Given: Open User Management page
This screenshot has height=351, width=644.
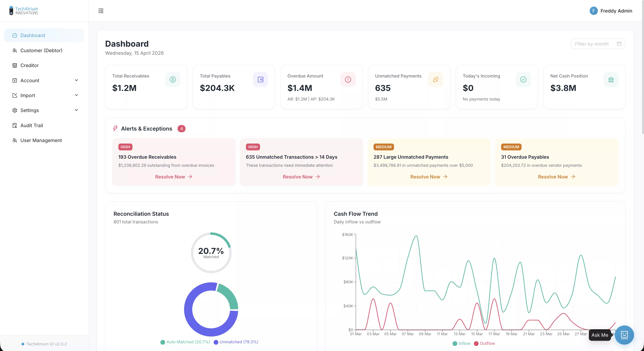Looking at the screenshot, I should point(44,141).
